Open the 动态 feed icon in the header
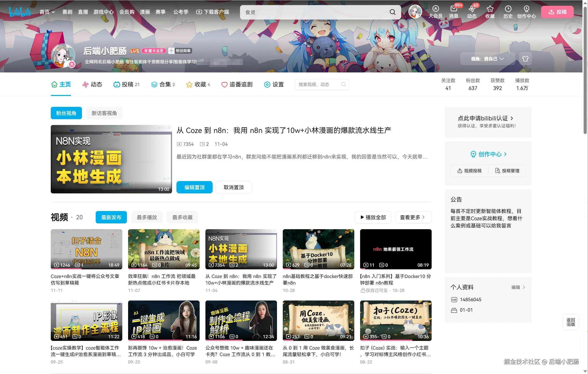 point(472,9)
